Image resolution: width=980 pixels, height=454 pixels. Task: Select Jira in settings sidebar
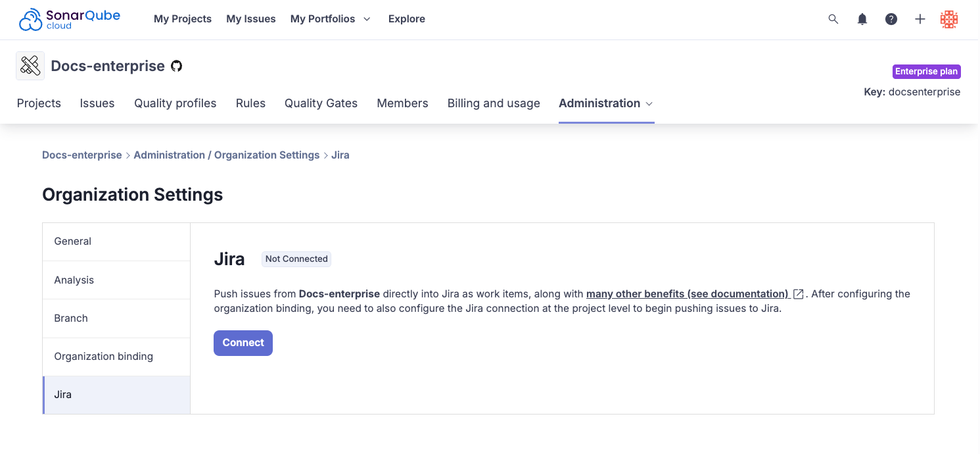pyautogui.click(x=116, y=395)
